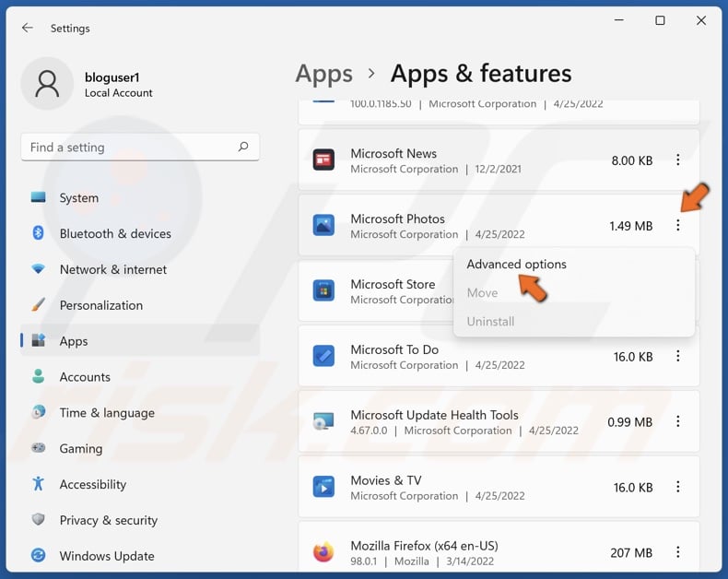728x579 pixels.
Task: Open more options for Microsoft To Do
Action: (x=678, y=357)
